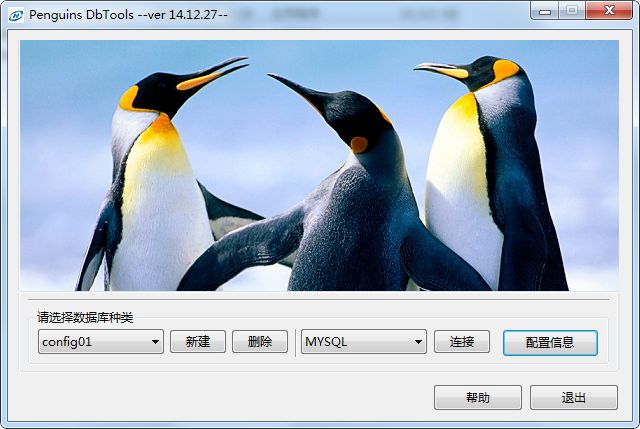Click the 帮助 (Help) button

tap(478, 397)
